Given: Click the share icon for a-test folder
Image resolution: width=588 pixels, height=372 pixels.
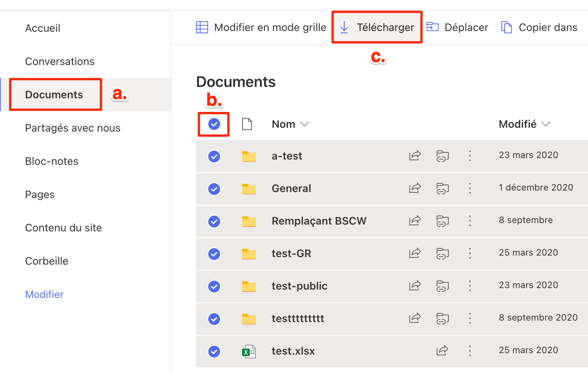Looking at the screenshot, I should click(x=415, y=155).
